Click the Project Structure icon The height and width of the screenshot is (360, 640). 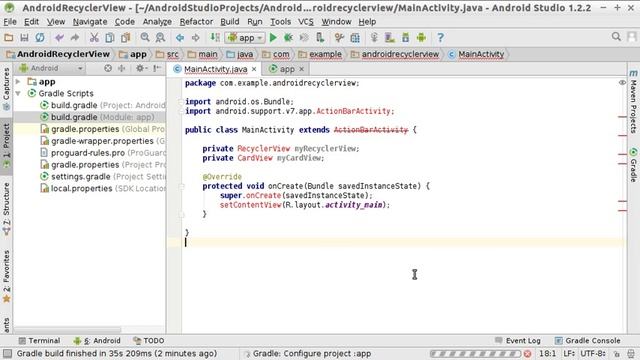[355, 38]
